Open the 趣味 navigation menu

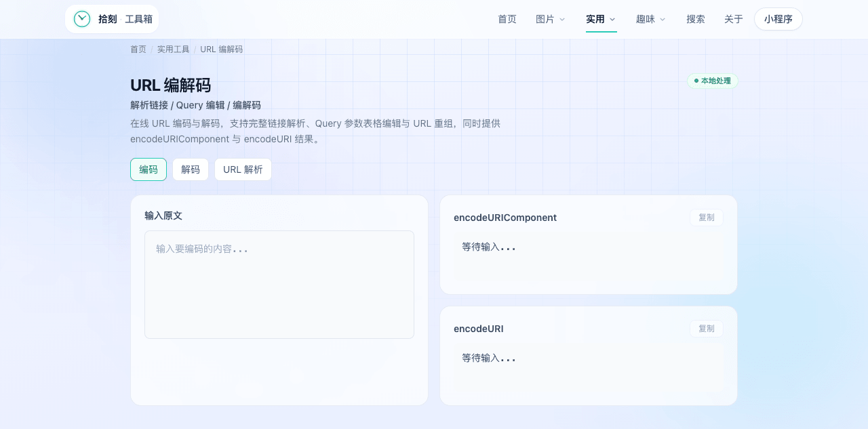point(651,19)
